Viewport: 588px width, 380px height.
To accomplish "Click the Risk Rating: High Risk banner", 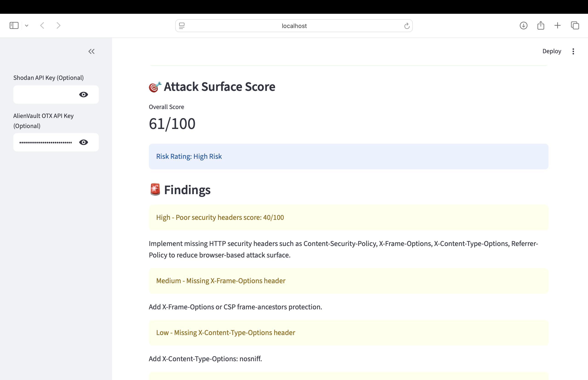I will coord(348,156).
